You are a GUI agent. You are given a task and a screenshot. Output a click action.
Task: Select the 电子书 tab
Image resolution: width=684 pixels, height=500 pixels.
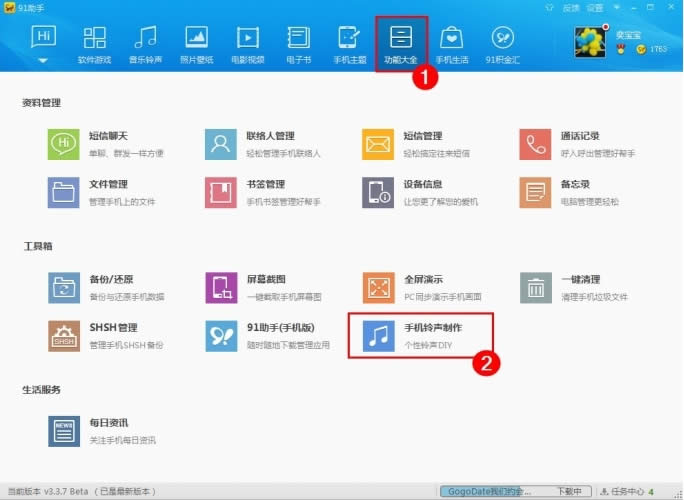click(299, 45)
